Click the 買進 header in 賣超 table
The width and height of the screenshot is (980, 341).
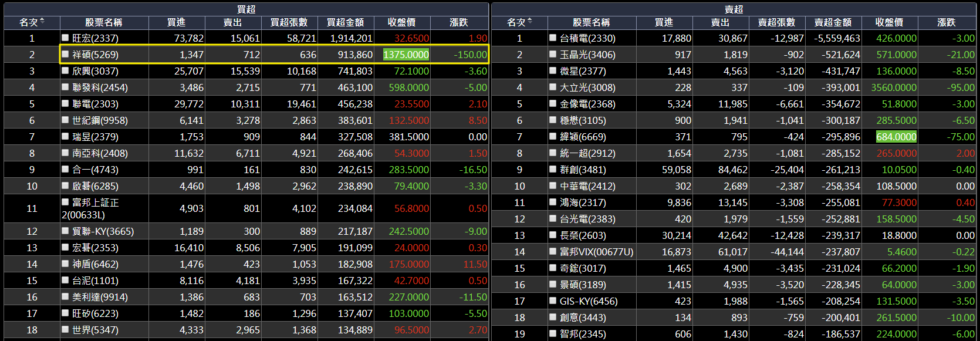tap(664, 22)
